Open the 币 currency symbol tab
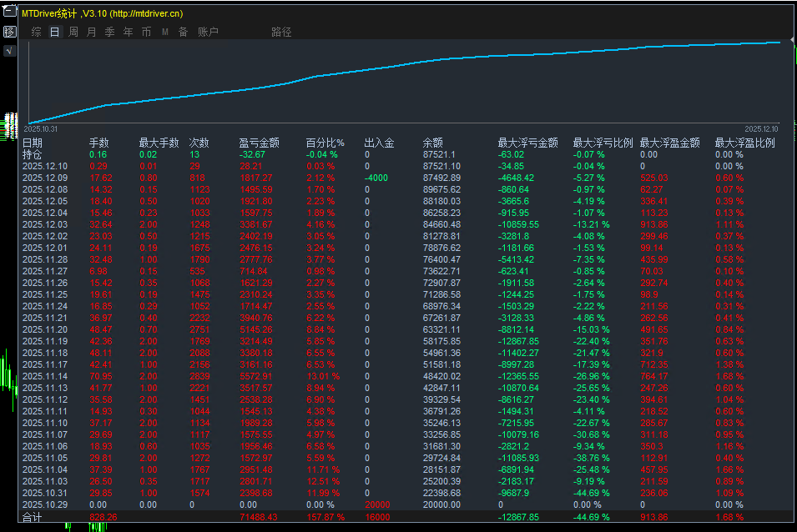The height and width of the screenshot is (532, 797). pyautogui.click(x=146, y=32)
